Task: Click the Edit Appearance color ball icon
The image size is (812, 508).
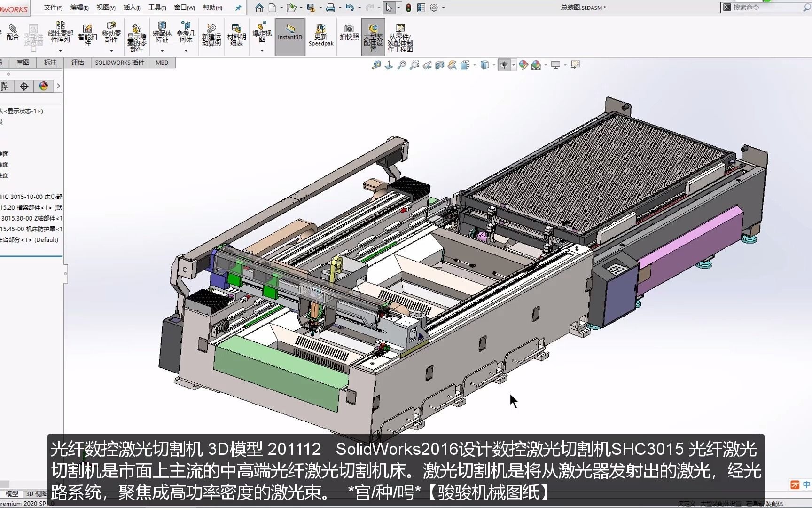Action: tap(523, 65)
